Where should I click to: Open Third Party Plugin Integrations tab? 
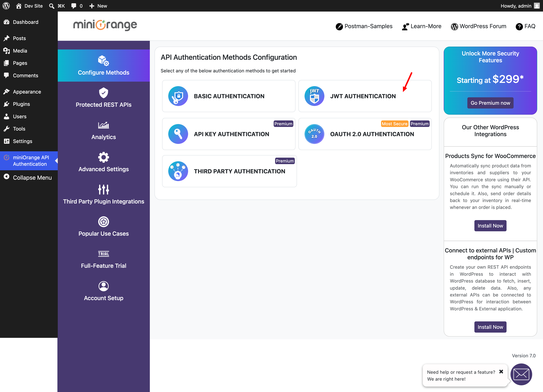(x=104, y=194)
